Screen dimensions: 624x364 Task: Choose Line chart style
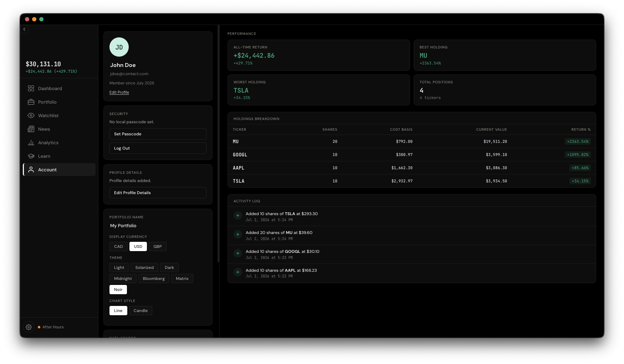118,311
